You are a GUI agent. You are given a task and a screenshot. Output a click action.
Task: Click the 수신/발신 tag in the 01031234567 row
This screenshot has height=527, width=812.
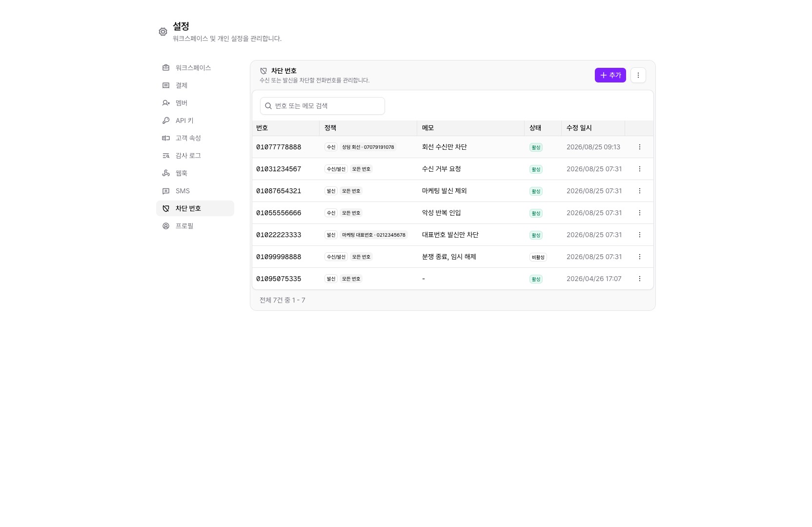[x=336, y=169]
